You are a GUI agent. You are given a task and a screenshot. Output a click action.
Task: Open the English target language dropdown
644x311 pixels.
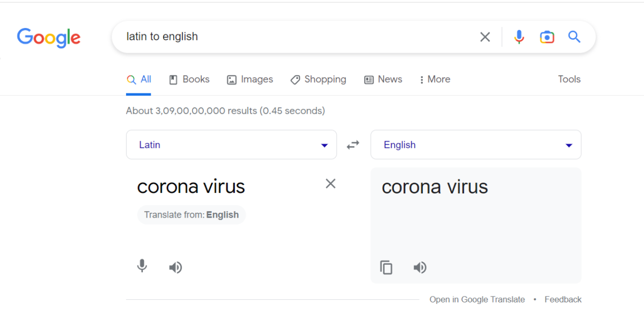pos(476,144)
